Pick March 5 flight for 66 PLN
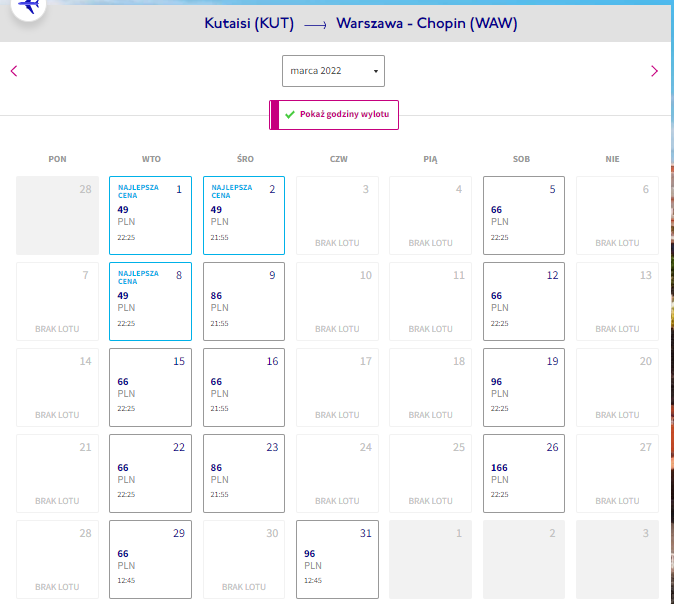Screen dimensions: 674x604 [524, 215]
